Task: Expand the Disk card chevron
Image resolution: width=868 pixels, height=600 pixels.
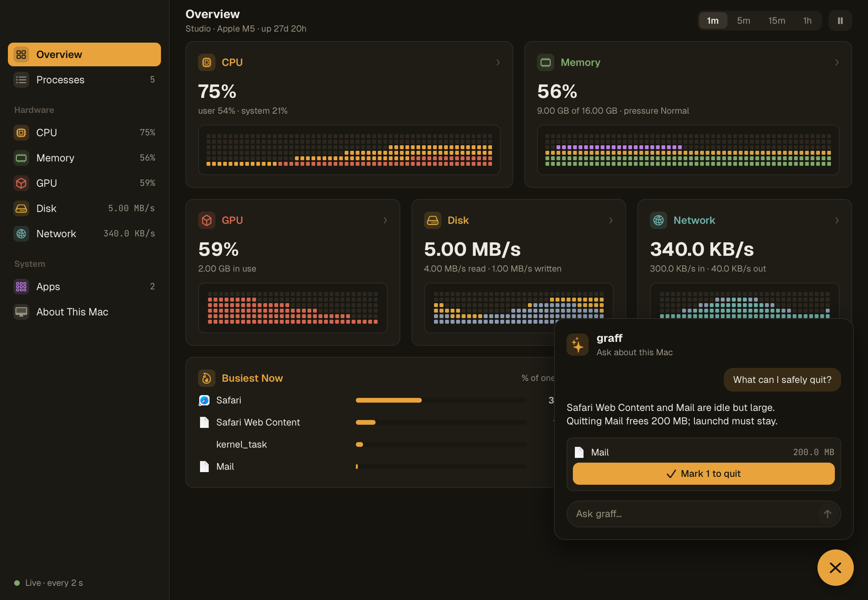Action: tap(611, 220)
